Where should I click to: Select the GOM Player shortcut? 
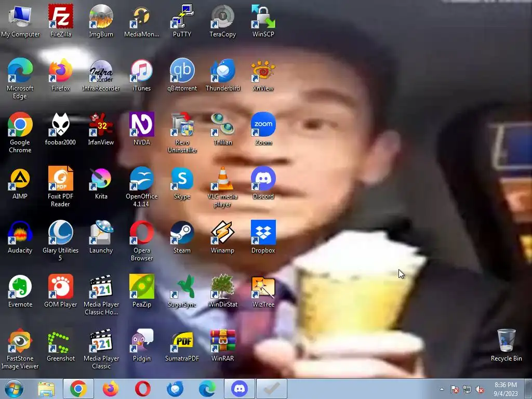click(x=60, y=291)
